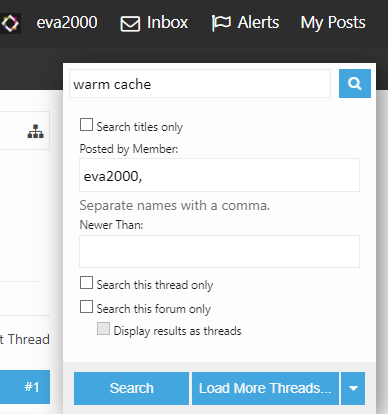This screenshot has width=388, height=414.
Task: Click the Newer Than date field
Action: [219, 251]
